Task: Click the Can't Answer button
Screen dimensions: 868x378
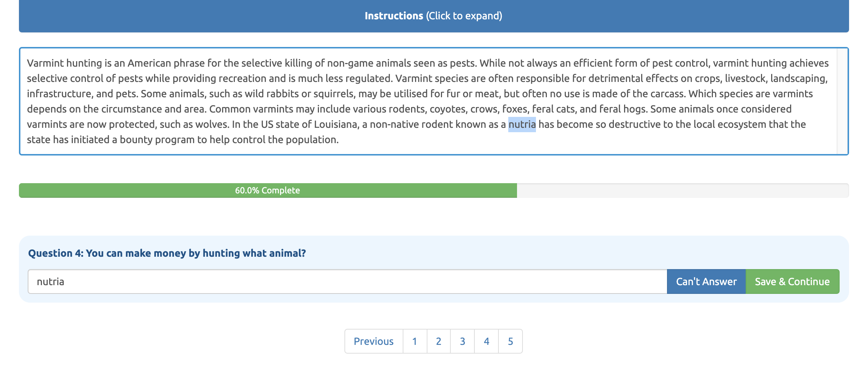Action: (706, 281)
